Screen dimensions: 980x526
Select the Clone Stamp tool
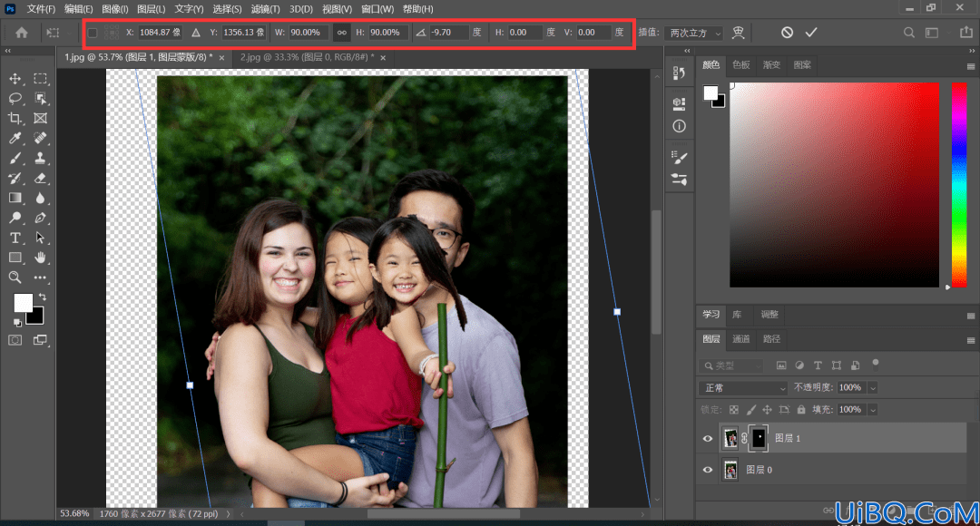click(x=40, y=158)
